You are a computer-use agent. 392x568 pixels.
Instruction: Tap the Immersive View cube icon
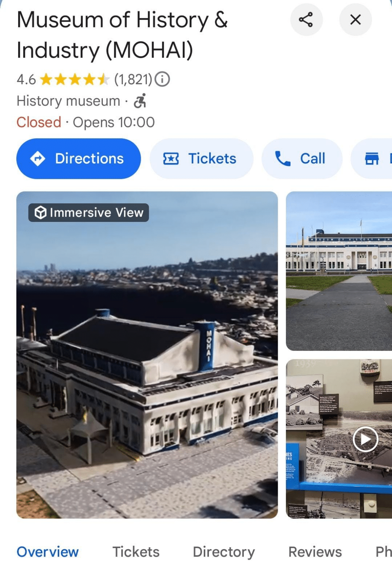point(40,212)
